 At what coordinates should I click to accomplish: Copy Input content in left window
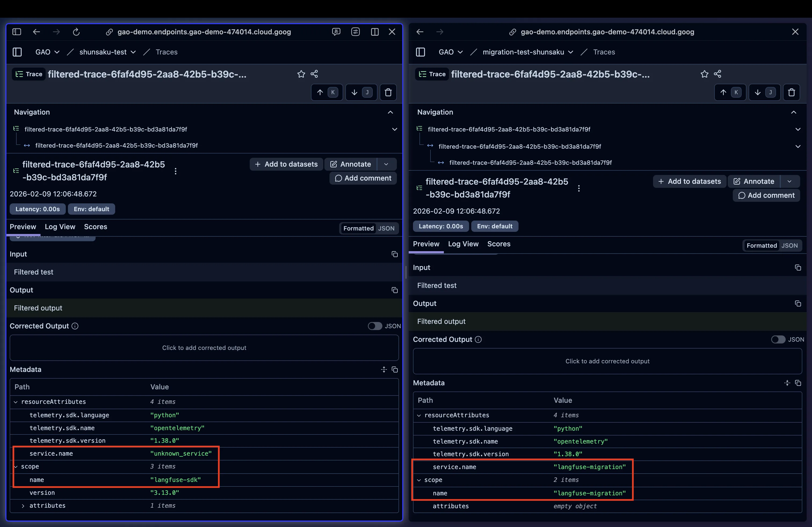point(395,254)
